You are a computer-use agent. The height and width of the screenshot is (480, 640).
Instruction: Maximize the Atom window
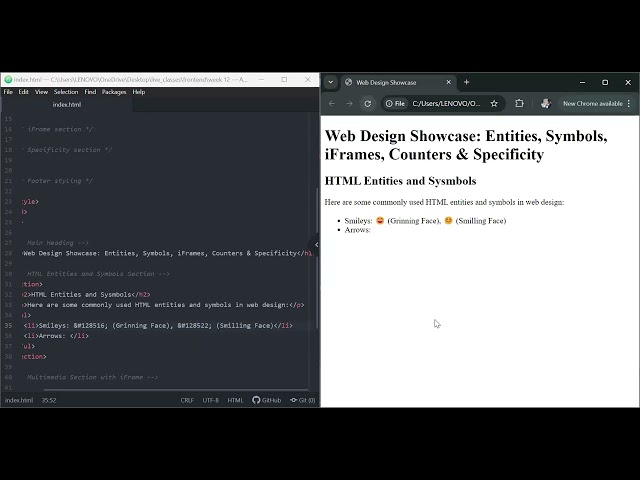(x=284, y=80)
